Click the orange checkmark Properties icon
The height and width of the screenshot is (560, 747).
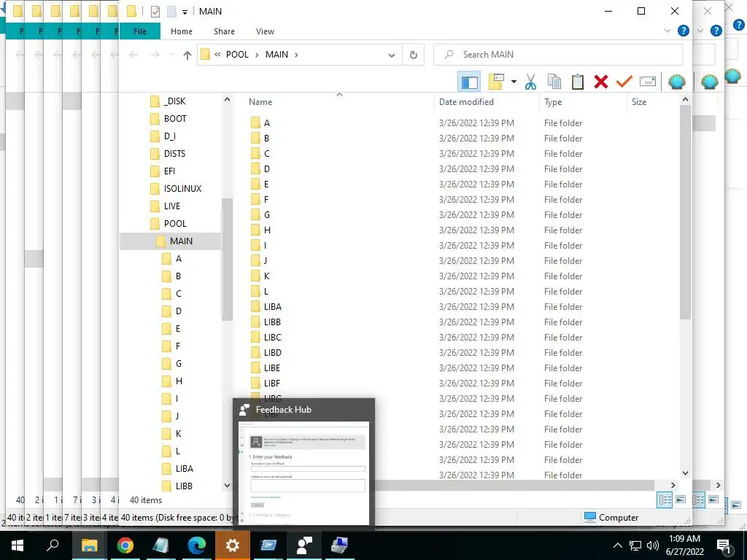pos(624,82)
